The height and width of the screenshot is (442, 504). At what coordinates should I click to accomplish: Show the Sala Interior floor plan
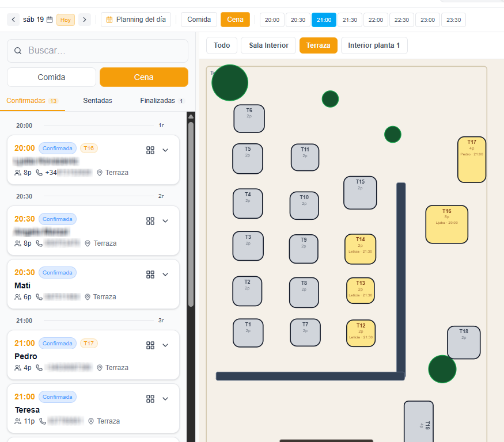[x=268, y=45]
